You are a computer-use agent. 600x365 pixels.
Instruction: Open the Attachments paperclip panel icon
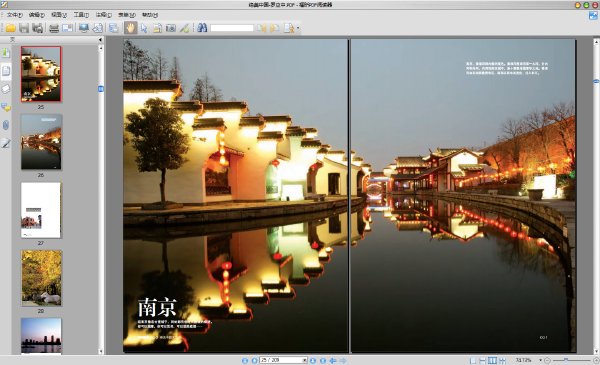coord(6,125)
